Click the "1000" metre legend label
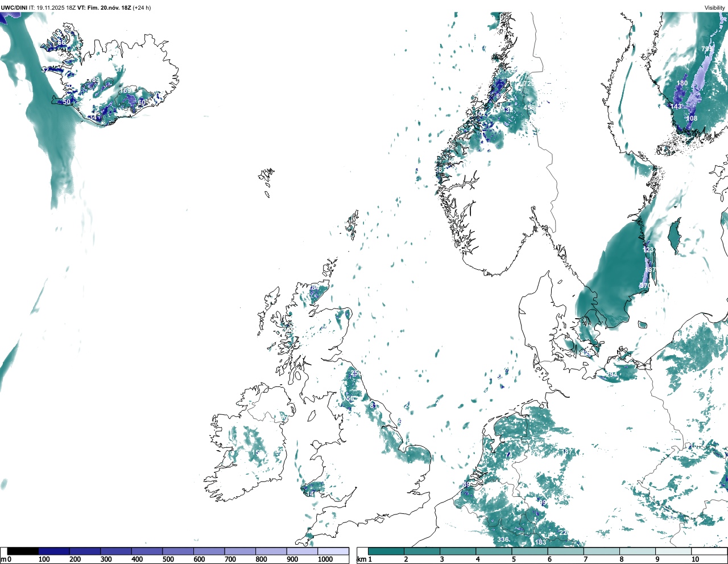This screenshot has width=728, height=564. [x=325, y=559]
